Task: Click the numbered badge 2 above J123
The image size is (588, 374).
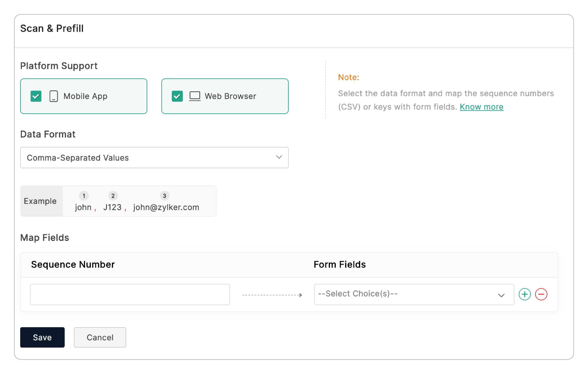Action: 113,196
